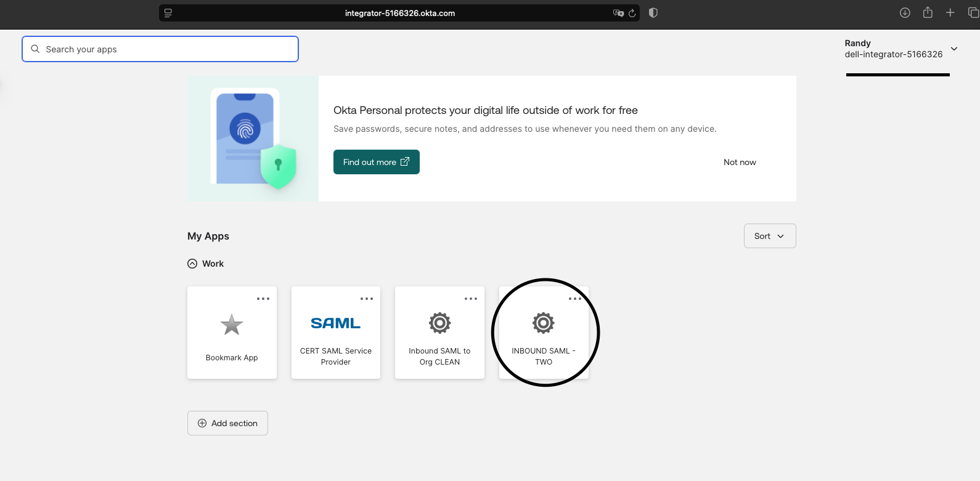
Task: Click Find out more button
Action: [377, 162]
